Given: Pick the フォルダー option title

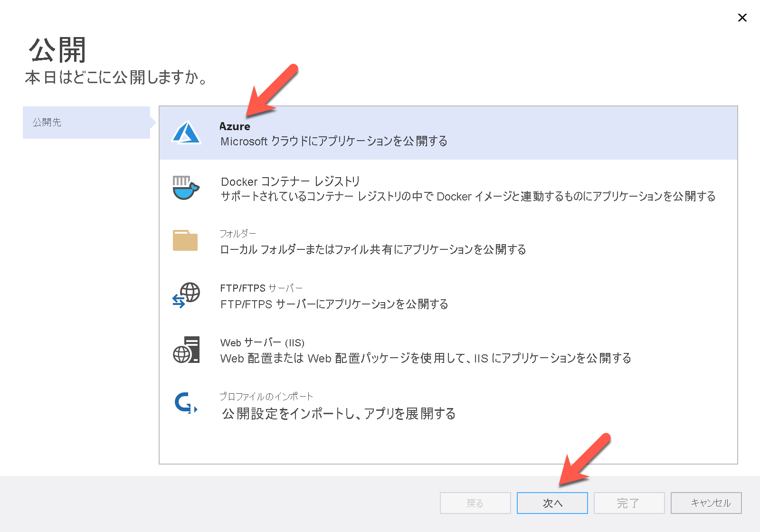Looking at the screenshot, I should [x=237, y=233].
